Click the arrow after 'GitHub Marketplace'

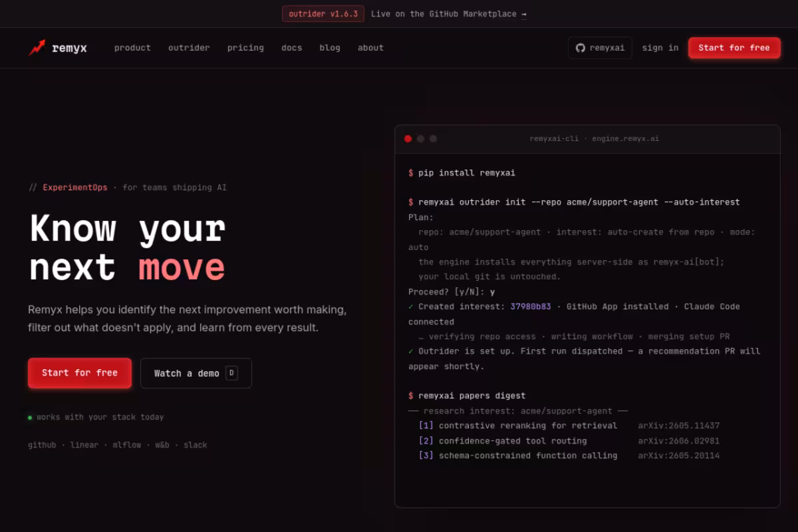[524, 14]
